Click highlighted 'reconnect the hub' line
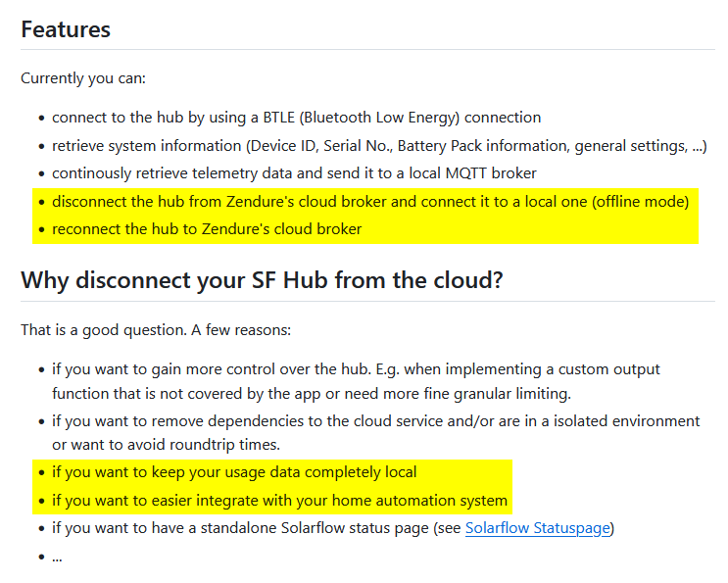The height and width of the screenshot is (583, 728). tap(207, 229)
